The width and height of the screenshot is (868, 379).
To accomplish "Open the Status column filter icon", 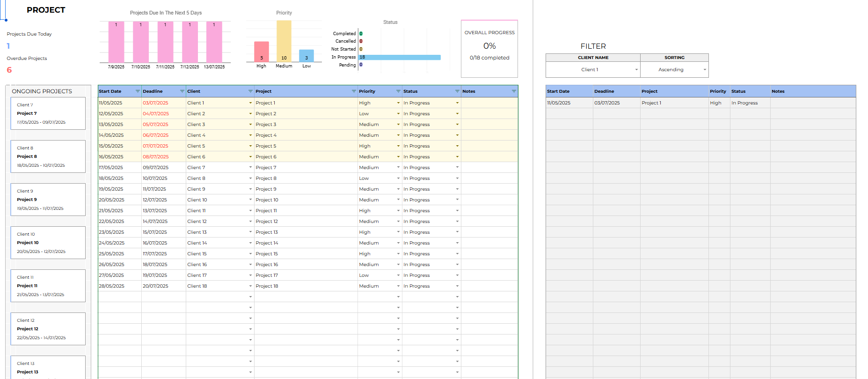I will click(457, 91).
